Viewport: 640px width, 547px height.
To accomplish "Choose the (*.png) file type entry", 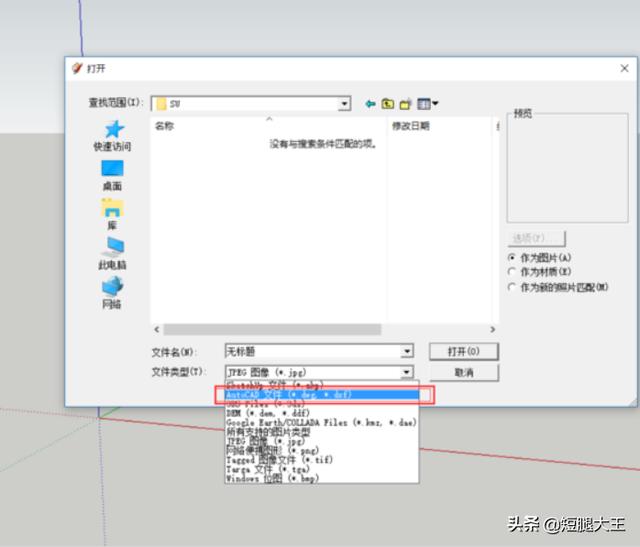I will pyautogui.click(x=322, y=450).
